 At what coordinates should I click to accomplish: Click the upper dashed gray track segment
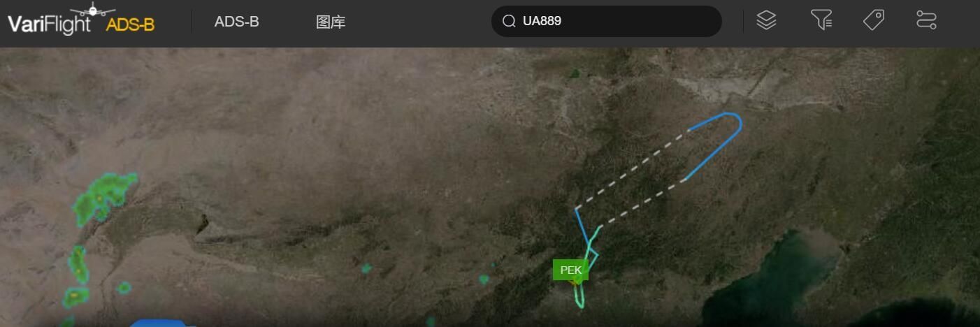(633, 168)
